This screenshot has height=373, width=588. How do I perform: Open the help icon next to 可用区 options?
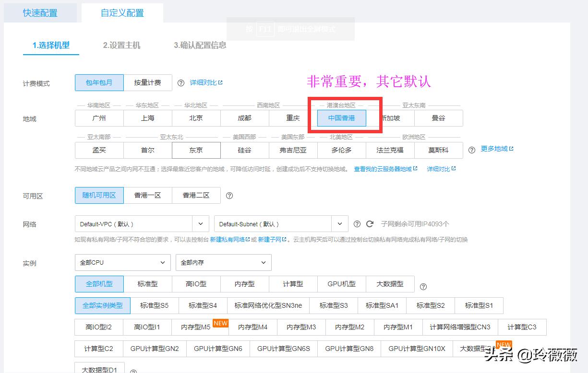click(x=229, y=196)
